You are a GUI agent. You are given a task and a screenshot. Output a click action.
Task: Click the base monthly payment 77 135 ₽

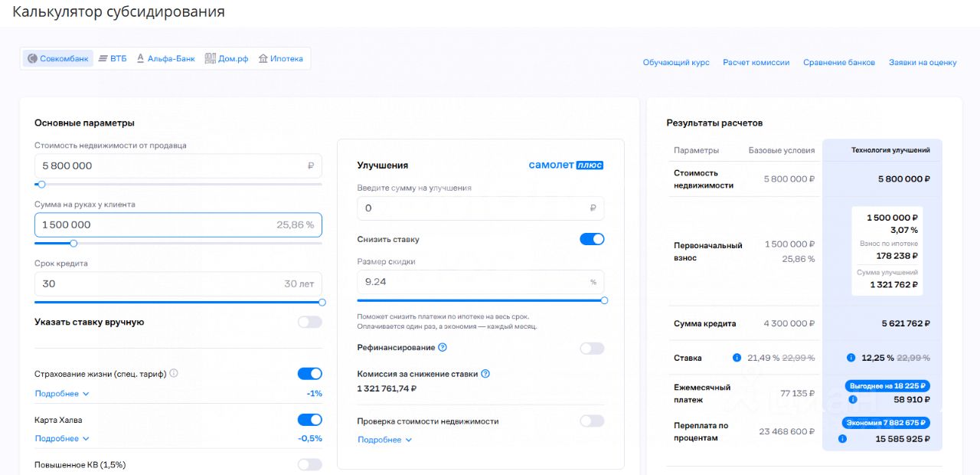click(x=797, y=393)
